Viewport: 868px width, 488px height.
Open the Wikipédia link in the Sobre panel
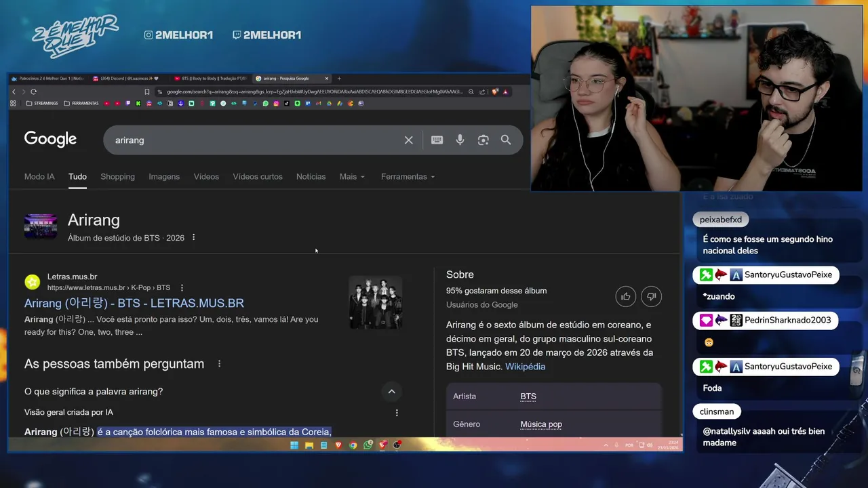[525, 367]
